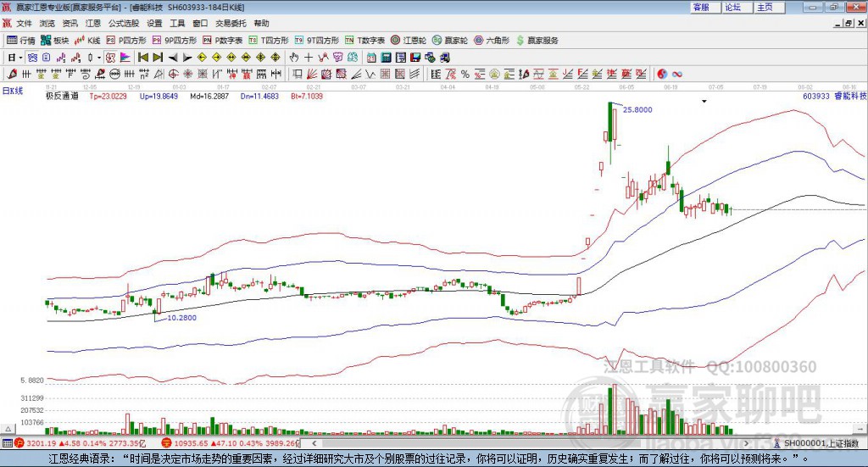Screen dimensions: 868x467
Task: Open the 帮助 menu
Action: pos(261,23)
